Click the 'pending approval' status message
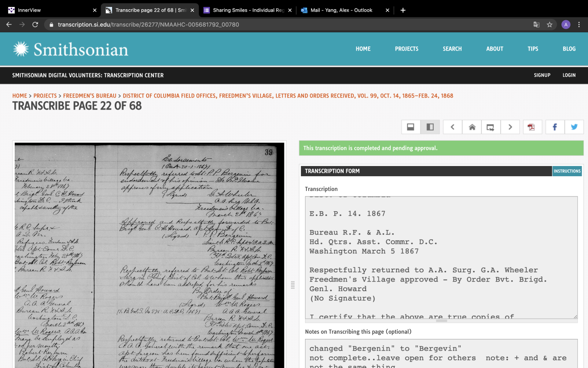 (x=441, y=148)
